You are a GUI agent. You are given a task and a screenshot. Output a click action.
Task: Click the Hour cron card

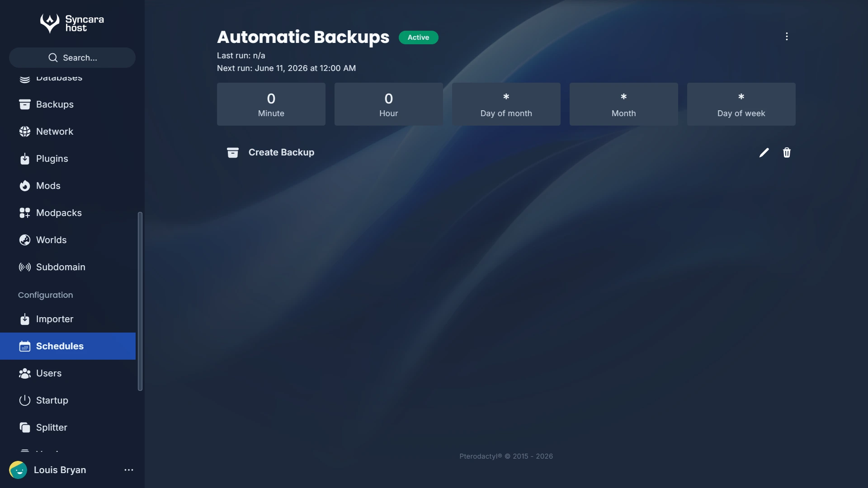tap(389, 104)
